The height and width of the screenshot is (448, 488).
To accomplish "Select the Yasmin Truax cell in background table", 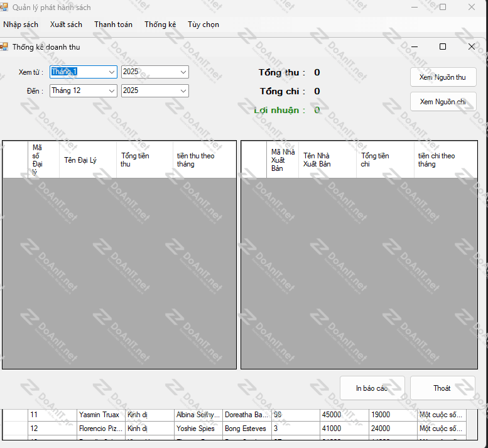I will (101, 415).
